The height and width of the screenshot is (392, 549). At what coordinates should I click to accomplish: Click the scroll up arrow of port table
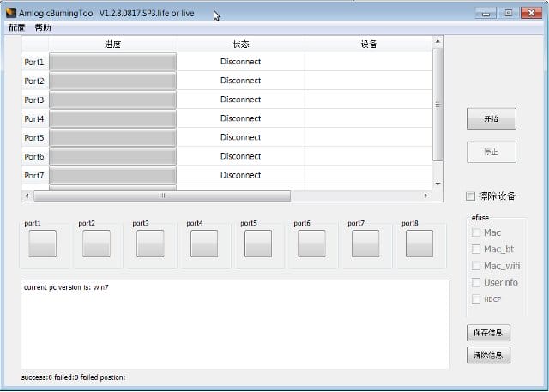tap(437, 42)
